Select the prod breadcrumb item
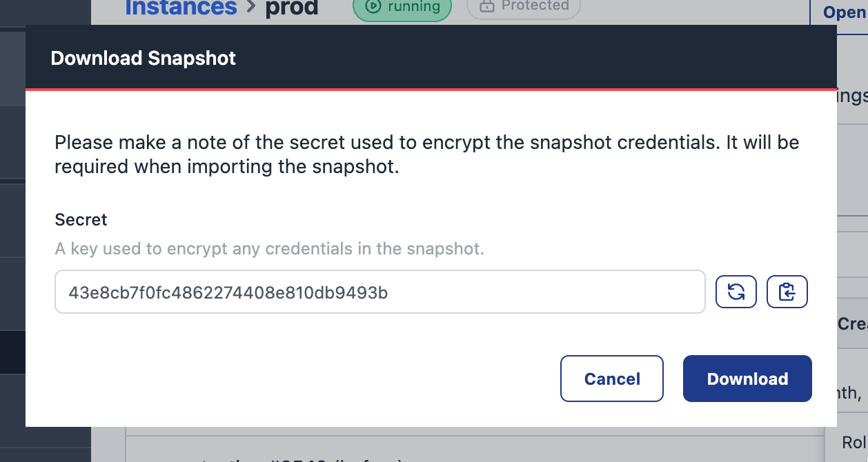 point(292,8)
